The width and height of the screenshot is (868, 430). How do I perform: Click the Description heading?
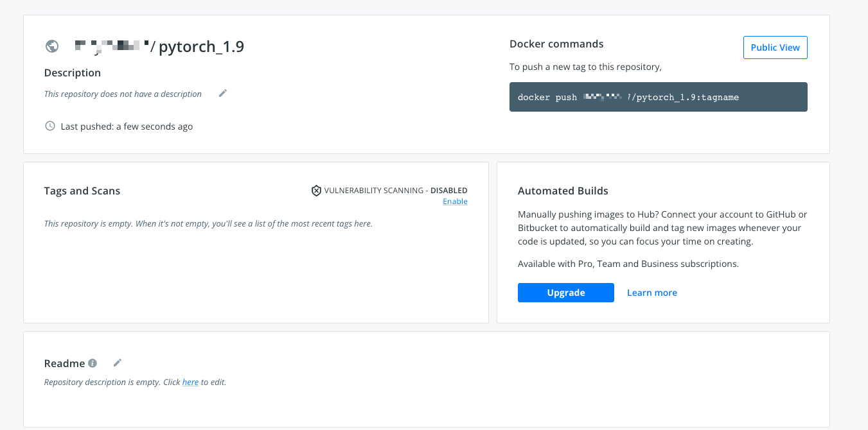(x=73, y=73)
